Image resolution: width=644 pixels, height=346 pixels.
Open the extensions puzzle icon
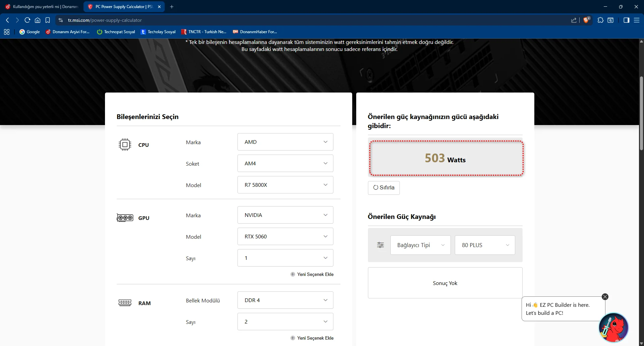[x=600, y=20]
